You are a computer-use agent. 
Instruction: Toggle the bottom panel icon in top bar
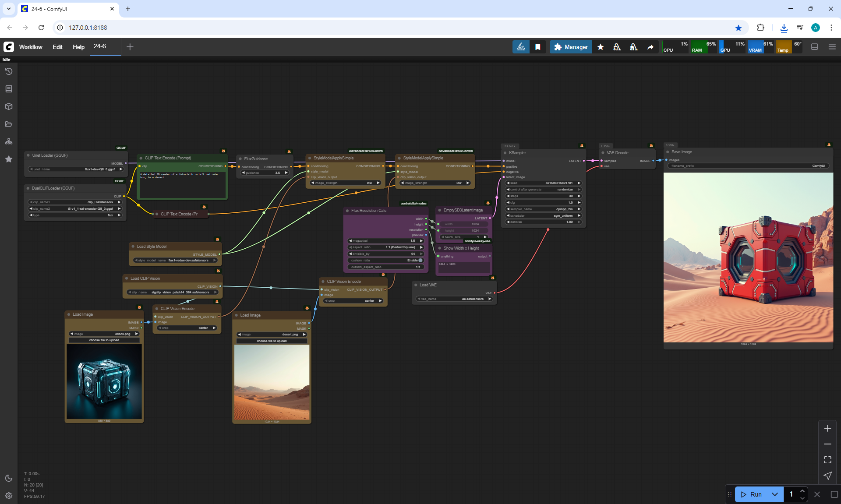pyautogui.click(x=814, y=47)
